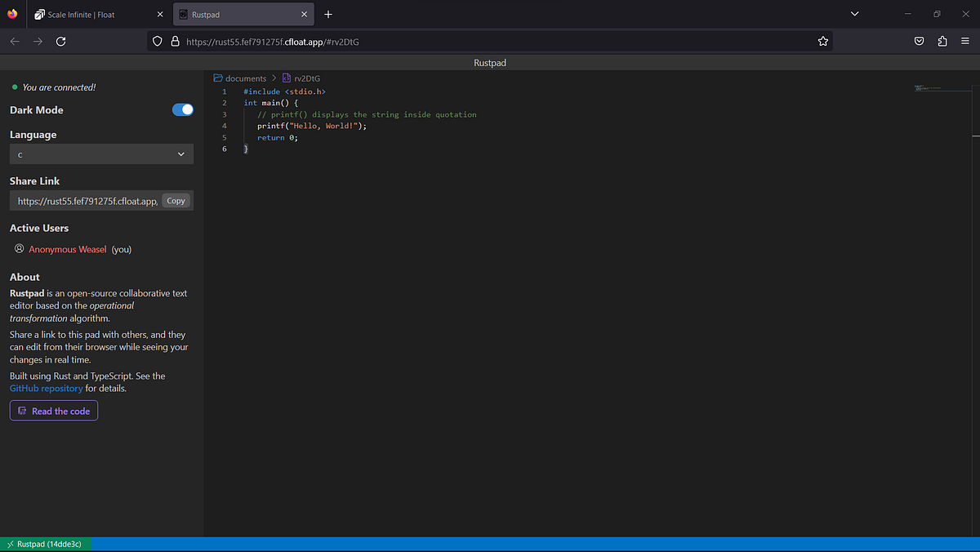Click the share page icon
This screenshot has height=552, width=980.
pyautogui.click(x=942, y=41)
